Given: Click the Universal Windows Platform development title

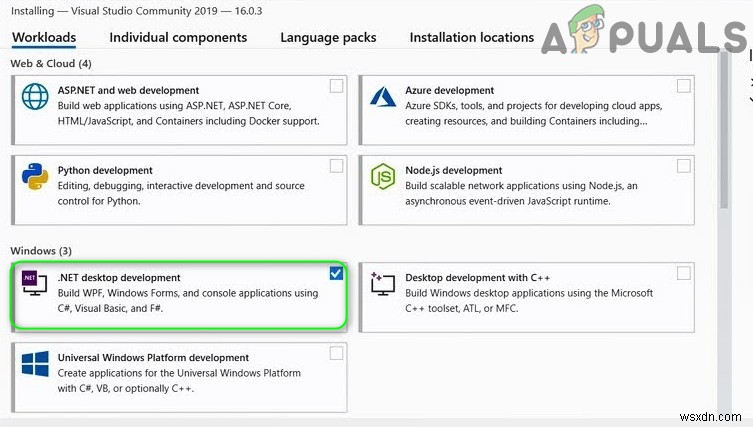Looking at the screenshot, I should [153, 357].
